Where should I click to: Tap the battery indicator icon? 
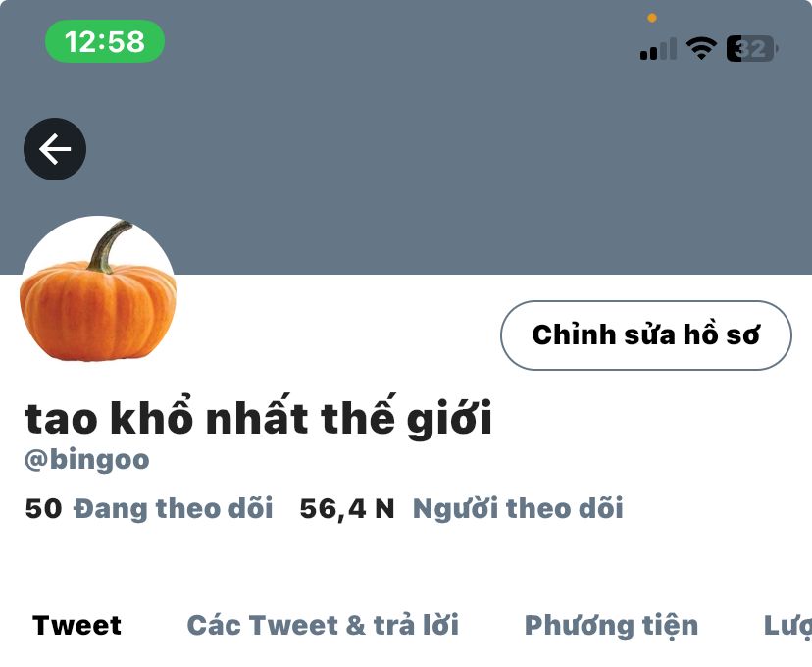tap(752, 49)
